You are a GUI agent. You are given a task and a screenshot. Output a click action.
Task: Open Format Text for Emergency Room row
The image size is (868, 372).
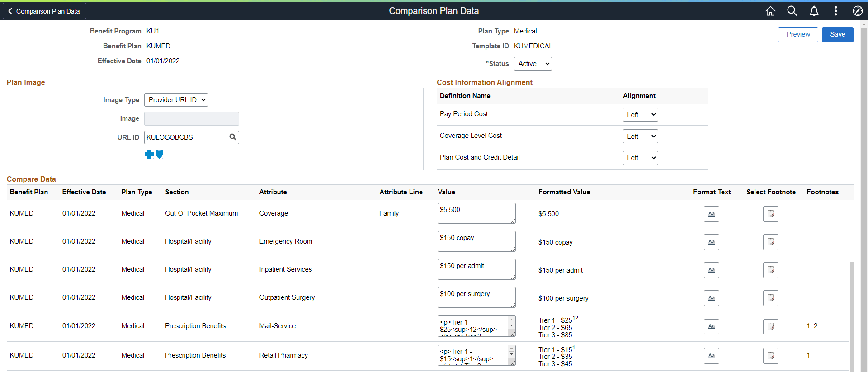click(x=711, y=242)
